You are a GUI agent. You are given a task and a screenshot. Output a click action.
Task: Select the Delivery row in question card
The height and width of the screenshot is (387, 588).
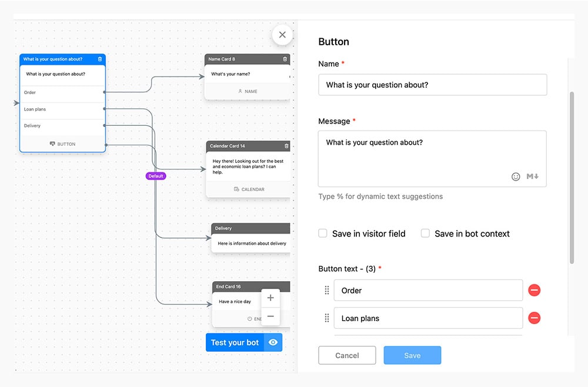coord(62,126)
